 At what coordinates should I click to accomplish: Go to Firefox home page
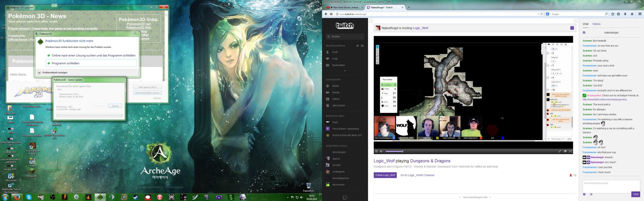632,14
